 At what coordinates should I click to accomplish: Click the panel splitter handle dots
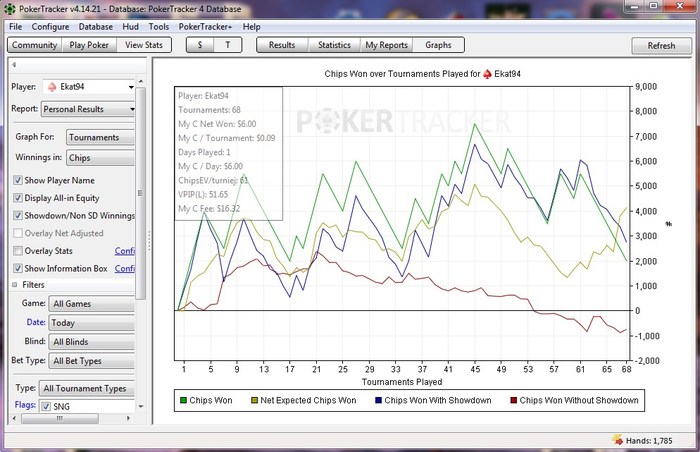[x=149, y=240]
